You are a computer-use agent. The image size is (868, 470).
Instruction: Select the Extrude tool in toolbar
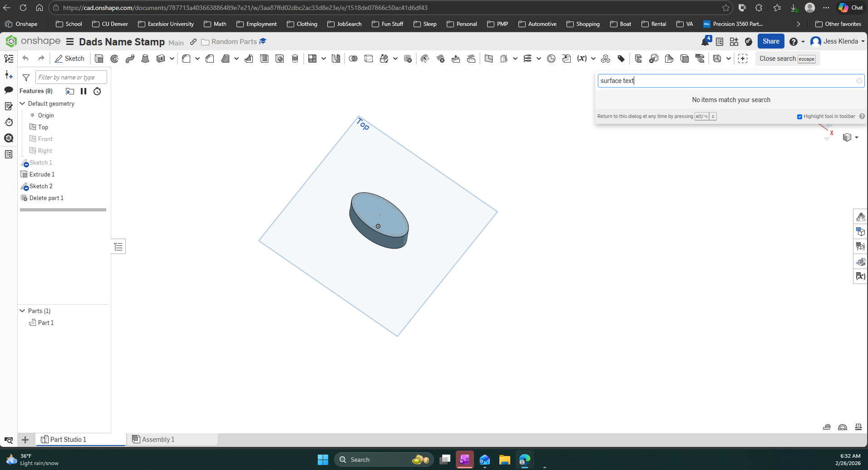[99, 59]
